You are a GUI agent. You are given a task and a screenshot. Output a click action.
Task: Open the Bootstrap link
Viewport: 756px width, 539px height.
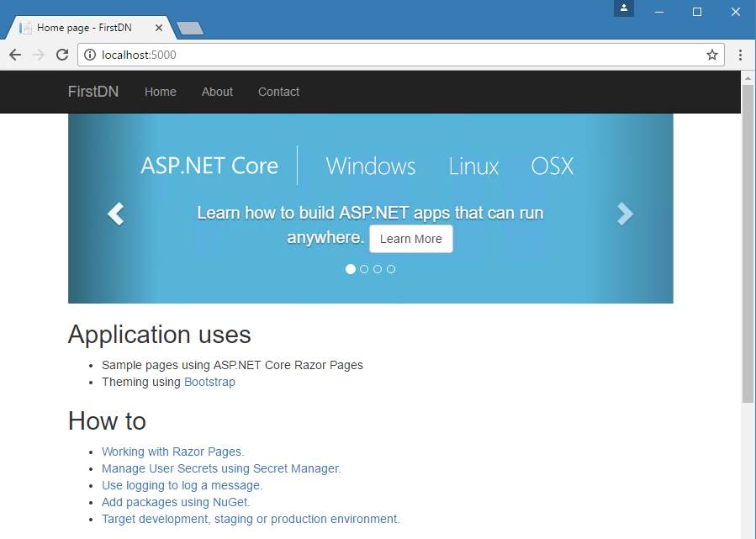pyautogui.click(x=209, y=382)
